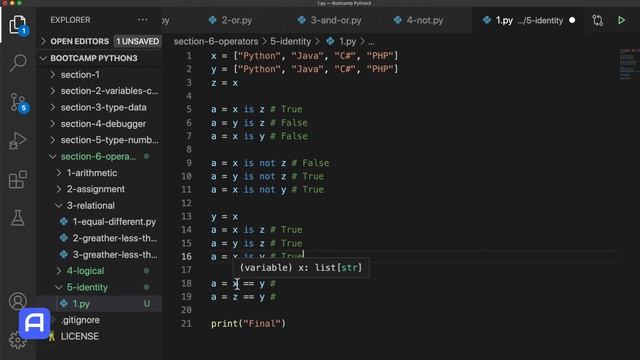The height and width of the screenshot is (360, 640).
Task: Expand the 2-assignment folder
Action: 96,189
